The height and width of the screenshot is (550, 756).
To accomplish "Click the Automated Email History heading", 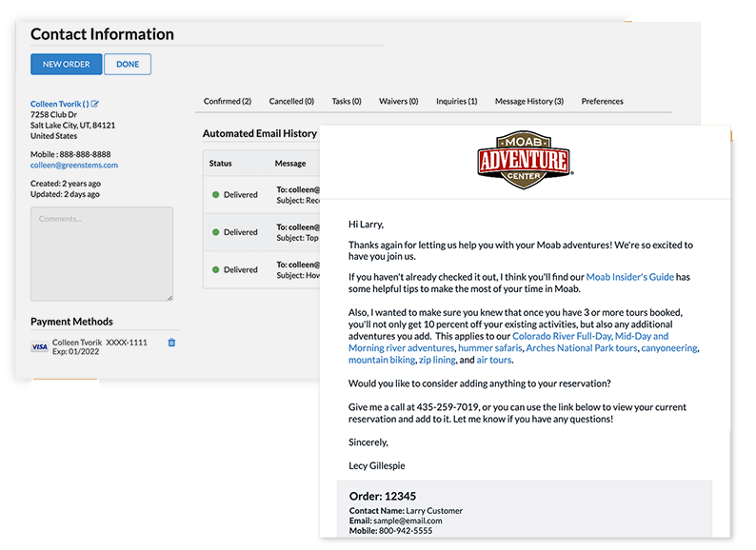I will (259, 133).
